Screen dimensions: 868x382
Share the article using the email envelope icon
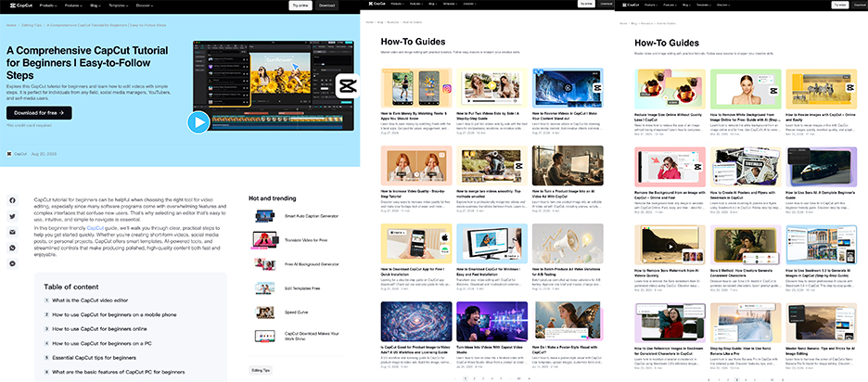coord(12,233)
